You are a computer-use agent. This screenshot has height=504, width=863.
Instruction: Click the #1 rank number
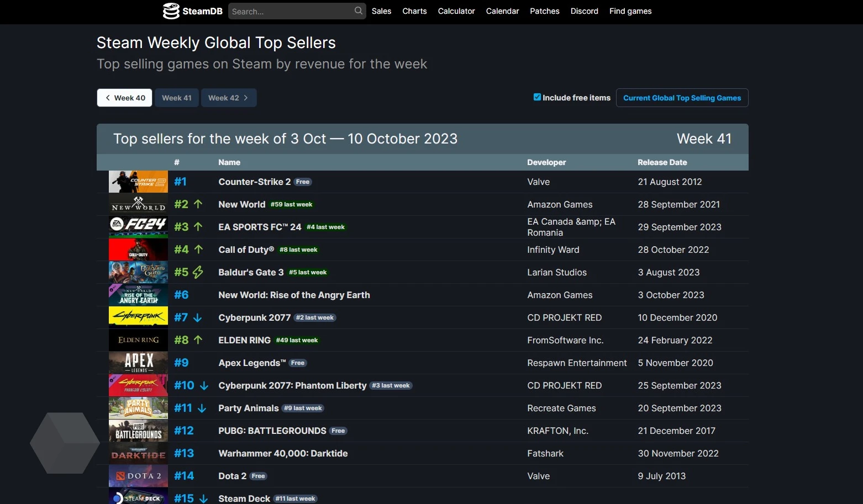[181, 182]
